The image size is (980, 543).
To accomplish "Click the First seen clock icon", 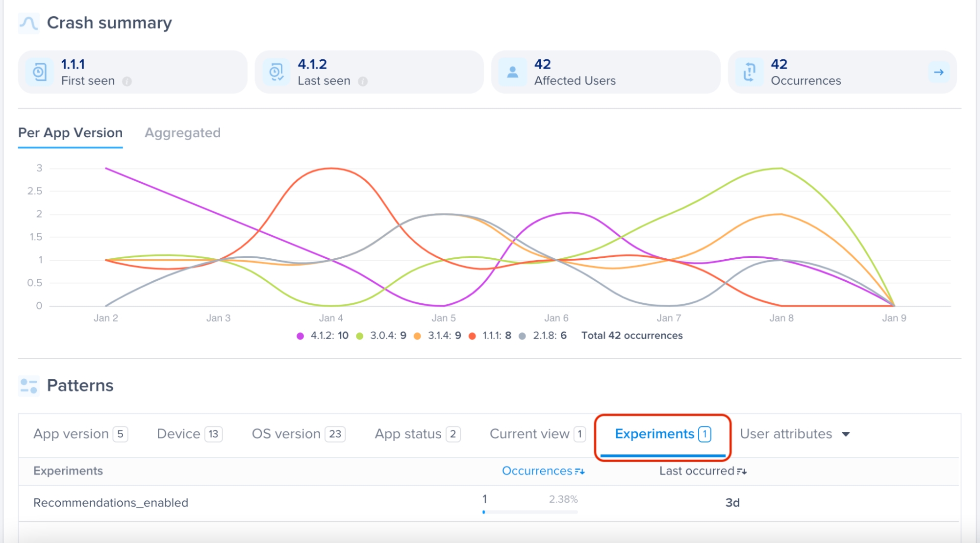I will [x=39, y=73].
